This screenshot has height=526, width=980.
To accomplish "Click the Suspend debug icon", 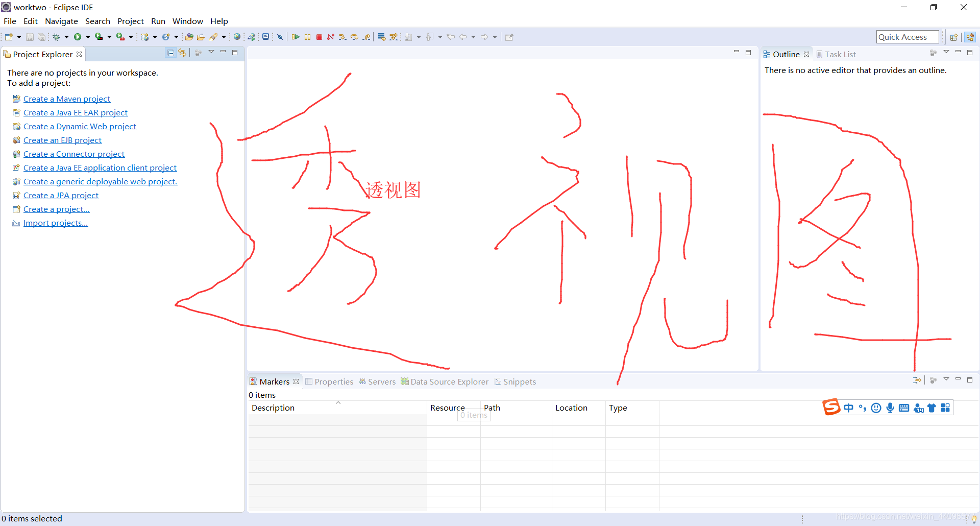I will [x=307, y=37].
